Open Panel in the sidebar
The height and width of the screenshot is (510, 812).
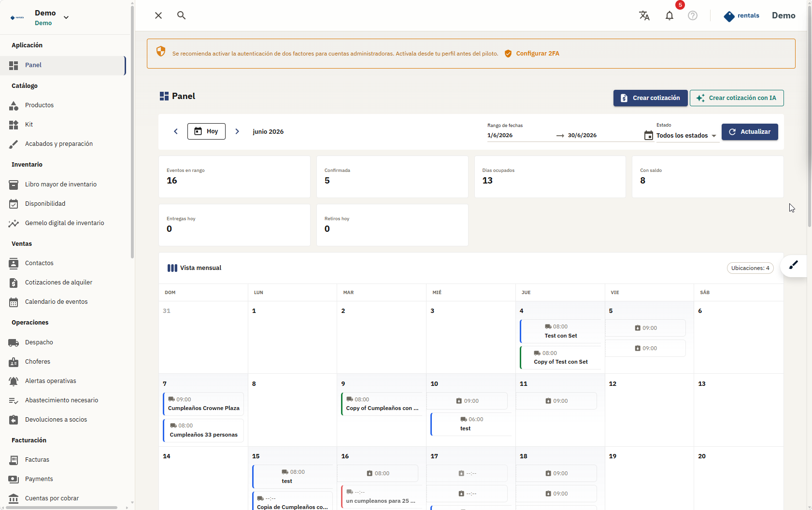coord(63,65)
